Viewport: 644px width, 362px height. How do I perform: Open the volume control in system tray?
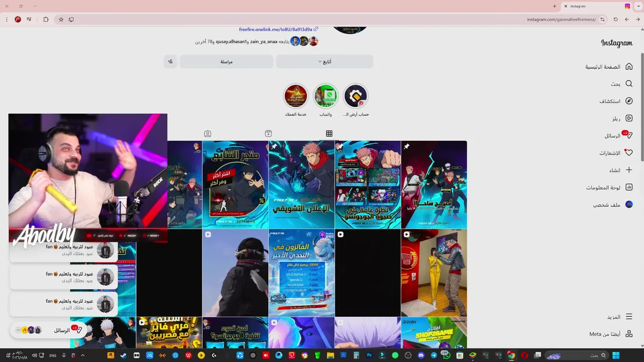point(34,355)
